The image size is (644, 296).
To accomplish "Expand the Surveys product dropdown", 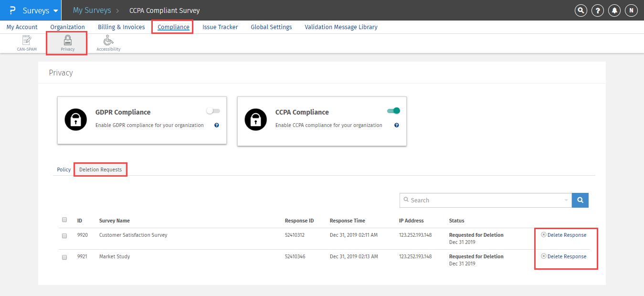I will point(56,11).
